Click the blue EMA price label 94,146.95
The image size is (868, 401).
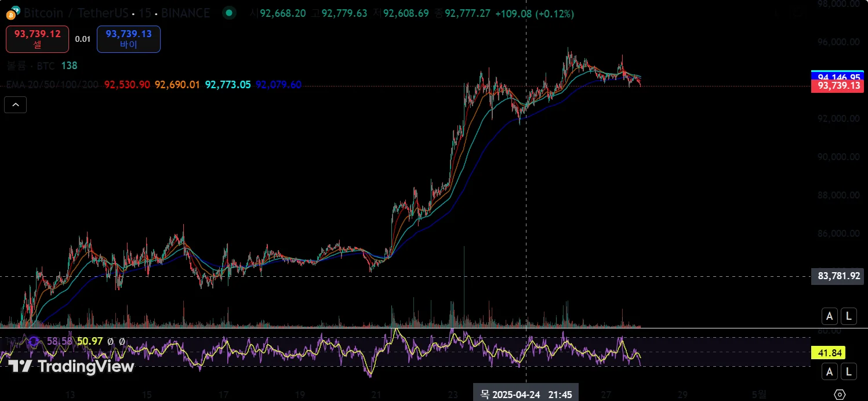[x=838, y=76]
